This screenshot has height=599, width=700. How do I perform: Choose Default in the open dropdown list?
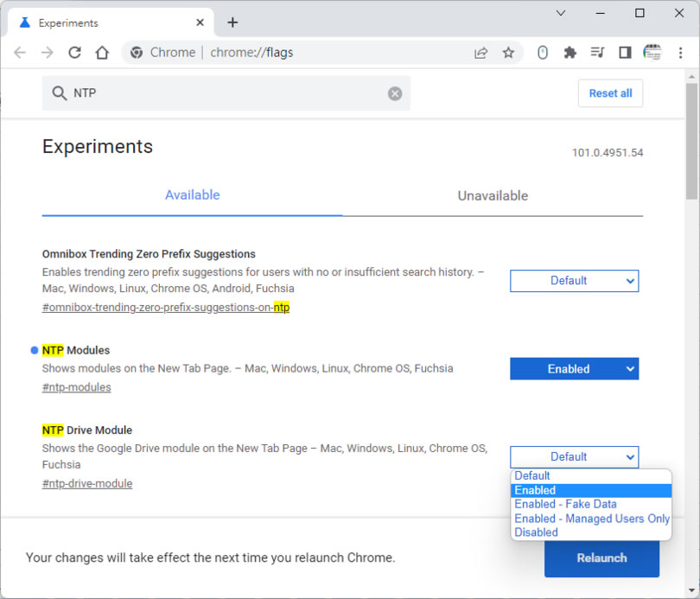click(x=590, y=475)
